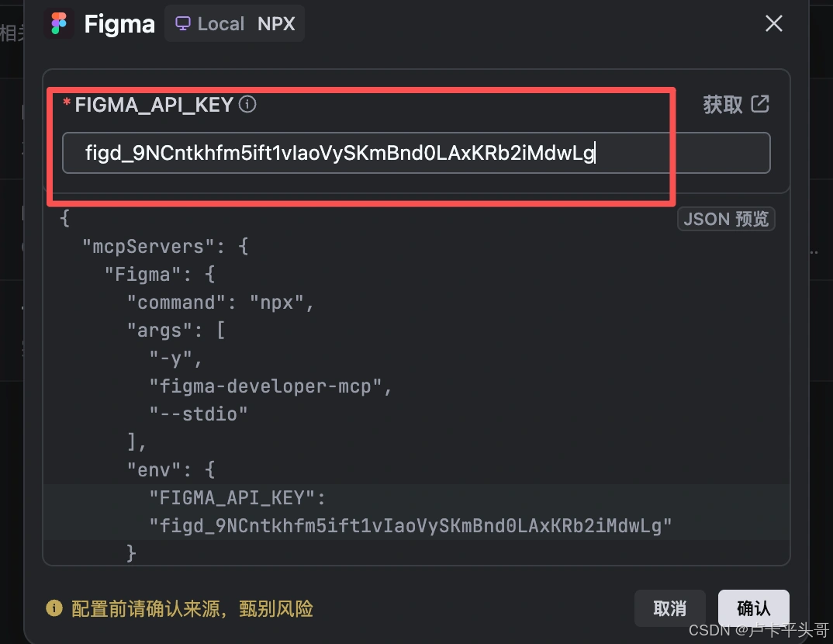This screenshot has height=644, width=833.
Task: Click the "--stdio" argument line
Action: click(x=198, y=414)
